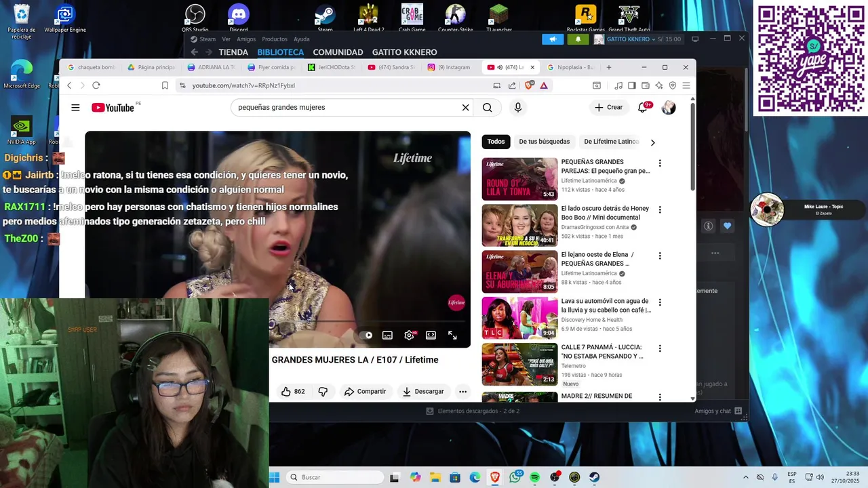Focus the Windows taskbar Buscar box
868x488 pixels.
click(x=334, y=477)
